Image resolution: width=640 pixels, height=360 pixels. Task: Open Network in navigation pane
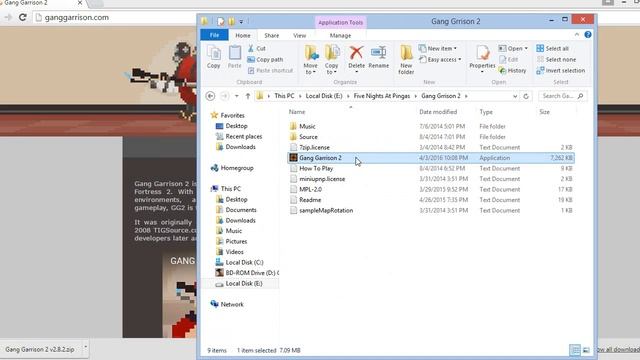[x=232, y=304]
